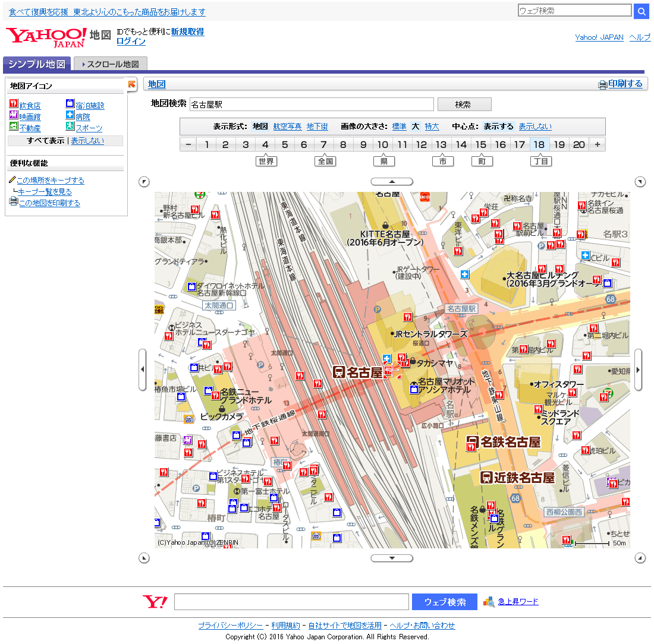Click the orange collapse arrow on the sidebar panel
Image resolution: width=654 pixels, height=644 pixels.
[132, 84]
